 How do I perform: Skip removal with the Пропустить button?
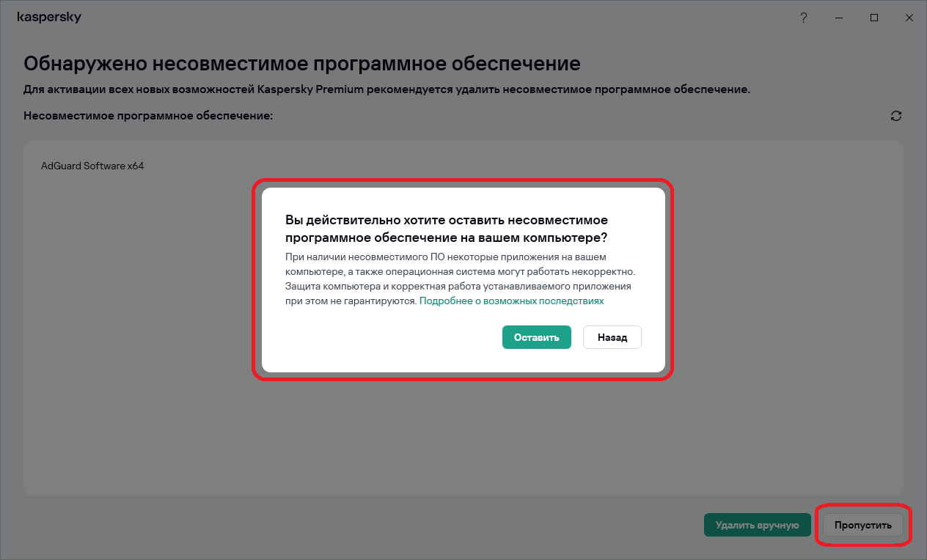pyautogui.click(x=863, y=525)
